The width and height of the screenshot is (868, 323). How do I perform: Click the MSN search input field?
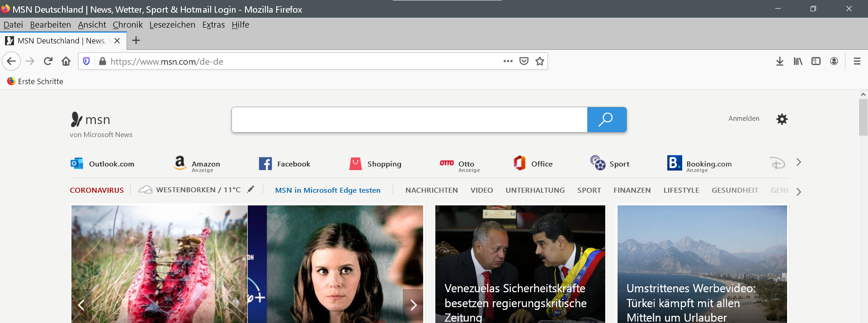(410, 119)
